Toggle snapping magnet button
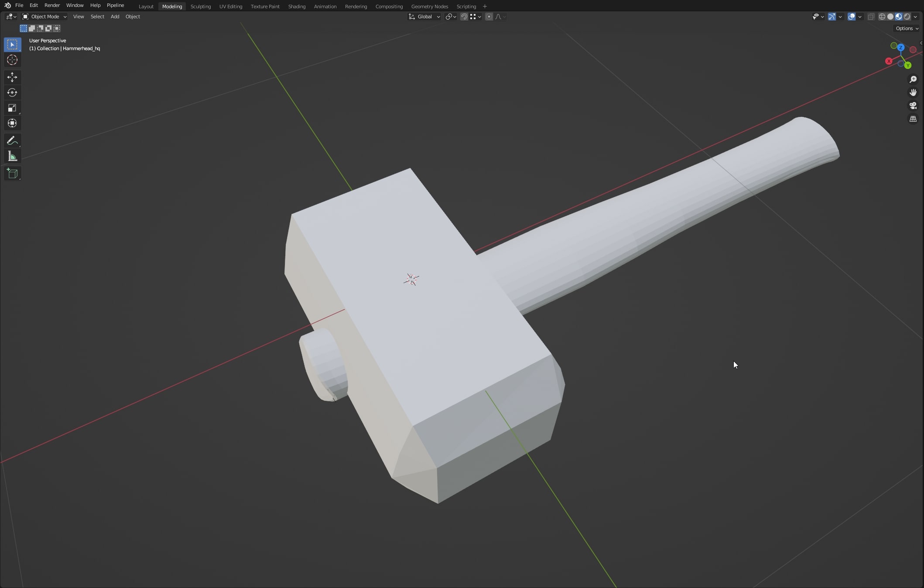 click(464, 17)
